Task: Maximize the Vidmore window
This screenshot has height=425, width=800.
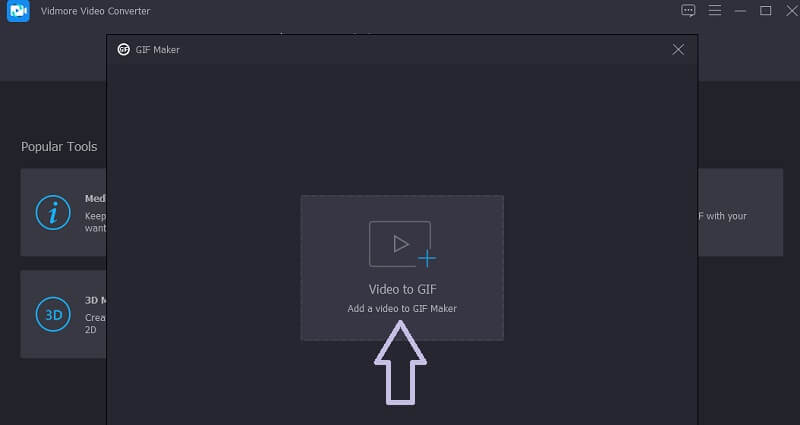Action: (x=765, y=10)
